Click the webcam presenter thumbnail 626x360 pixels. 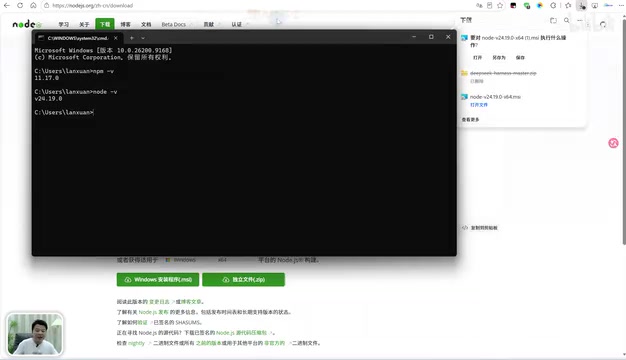pos(35,334)
